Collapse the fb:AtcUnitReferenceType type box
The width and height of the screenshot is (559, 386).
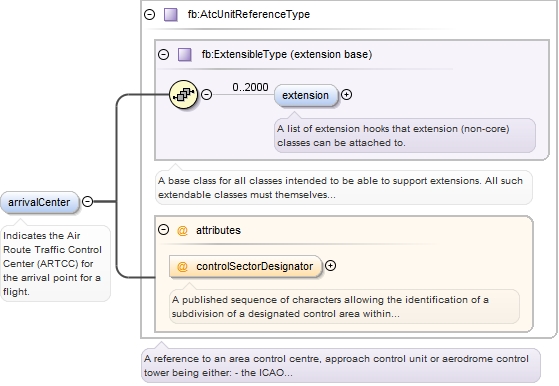click(x=149, y=15)
